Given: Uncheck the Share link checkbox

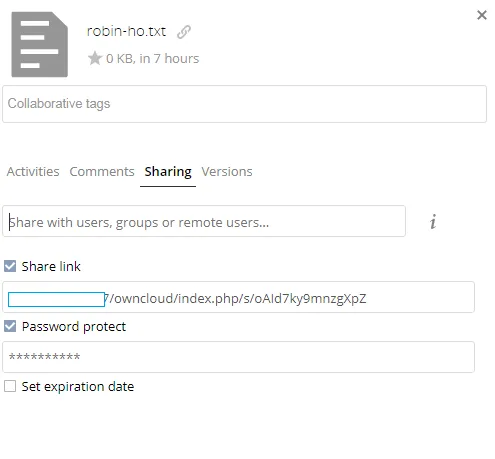Looking at the screenshot, I should tap(10, 266).
